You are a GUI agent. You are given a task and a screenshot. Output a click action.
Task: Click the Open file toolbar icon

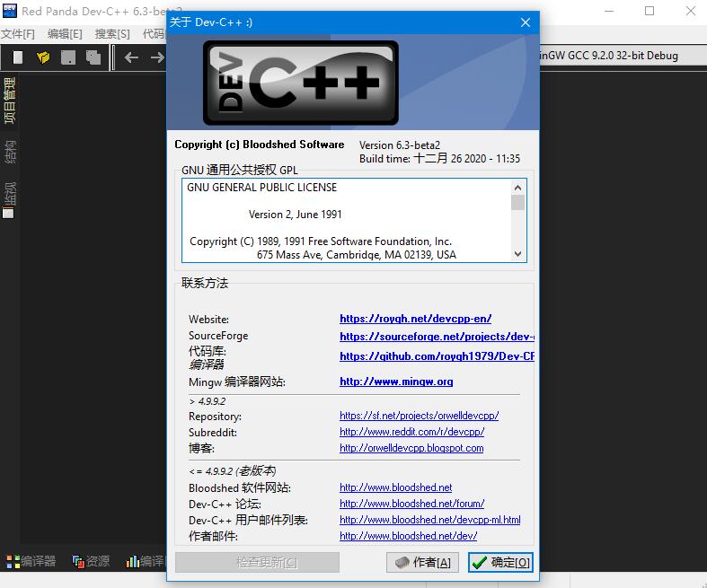43,57
